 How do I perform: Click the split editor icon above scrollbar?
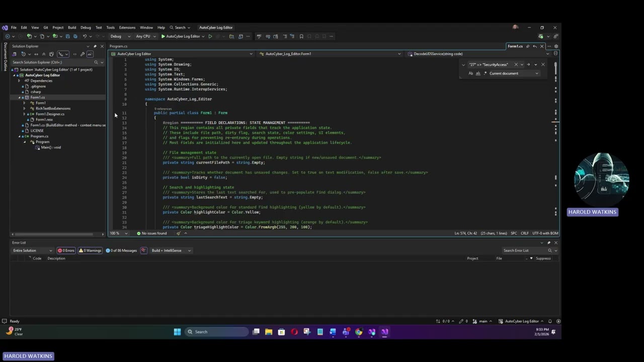coord(556,54)
